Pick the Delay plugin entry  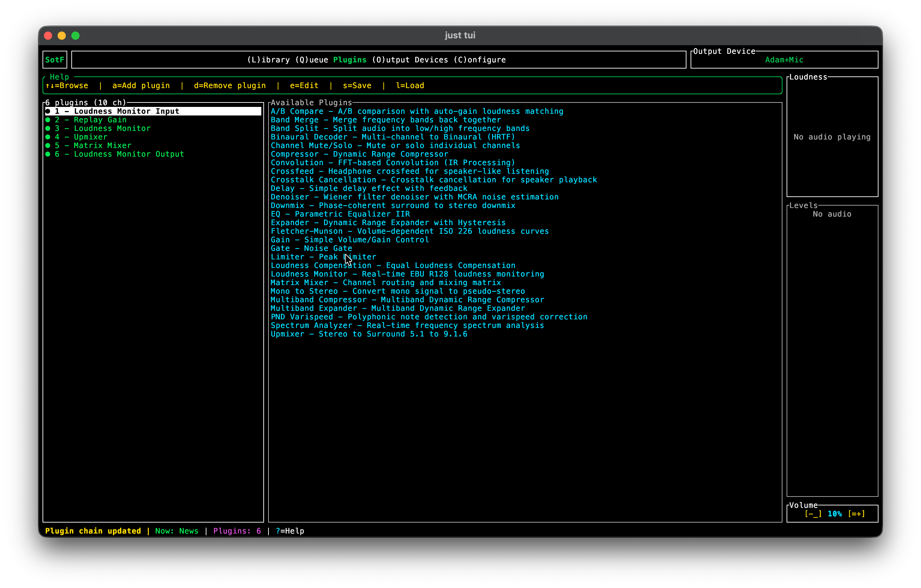click(369, 188)
